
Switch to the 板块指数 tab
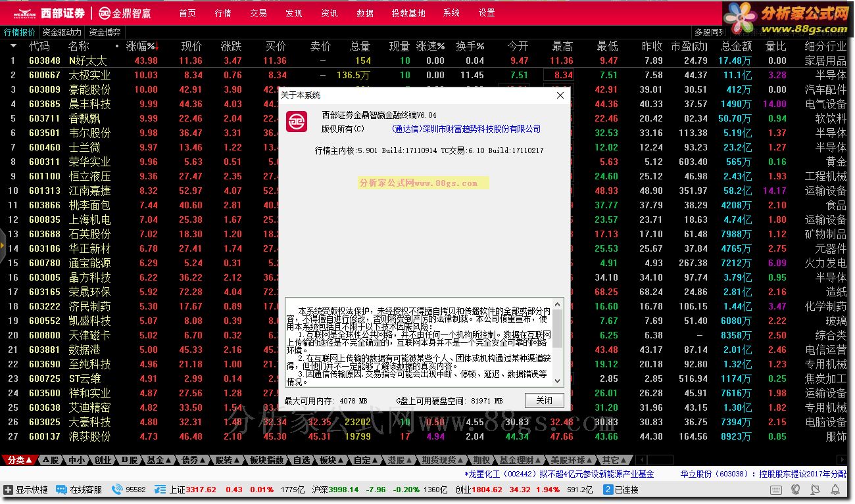267,460
